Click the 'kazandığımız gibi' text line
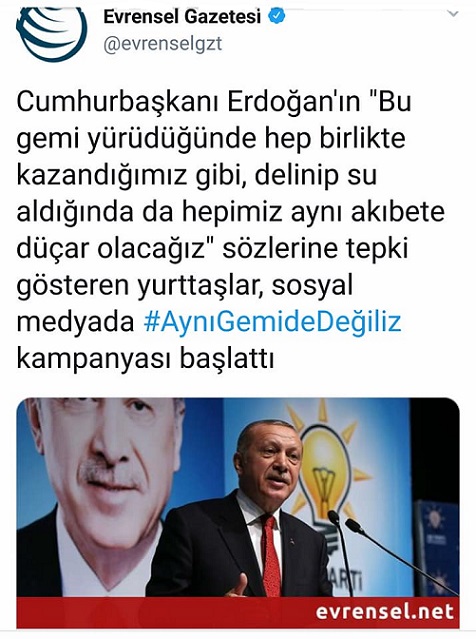 [x=127, y=175]
